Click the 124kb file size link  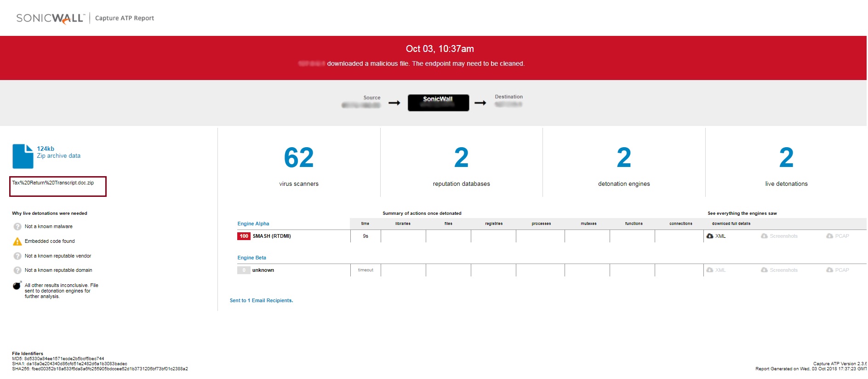click(46, 149)
